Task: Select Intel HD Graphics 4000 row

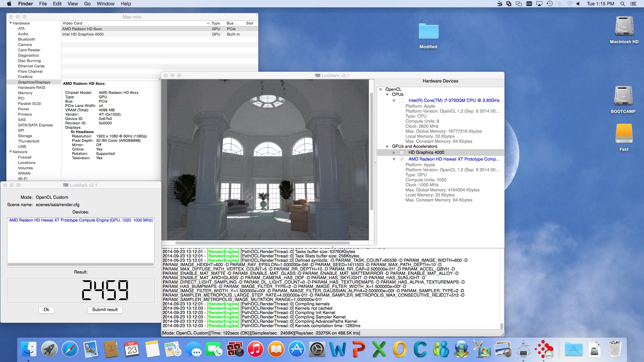Action: 160,34
